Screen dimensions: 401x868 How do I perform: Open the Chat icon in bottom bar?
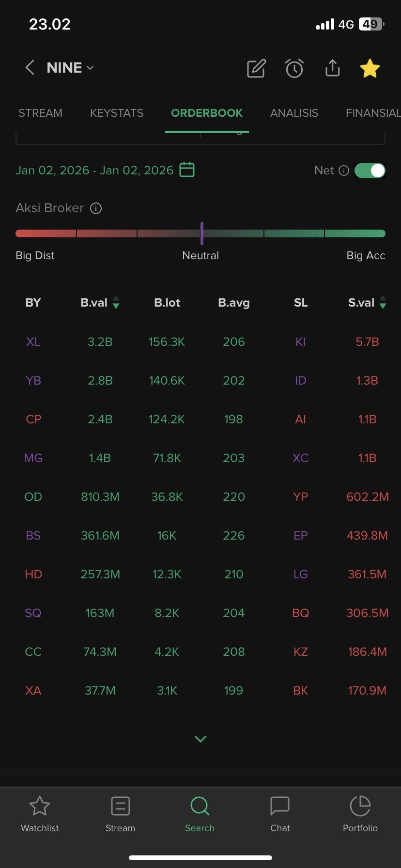(x=280, y=814)
